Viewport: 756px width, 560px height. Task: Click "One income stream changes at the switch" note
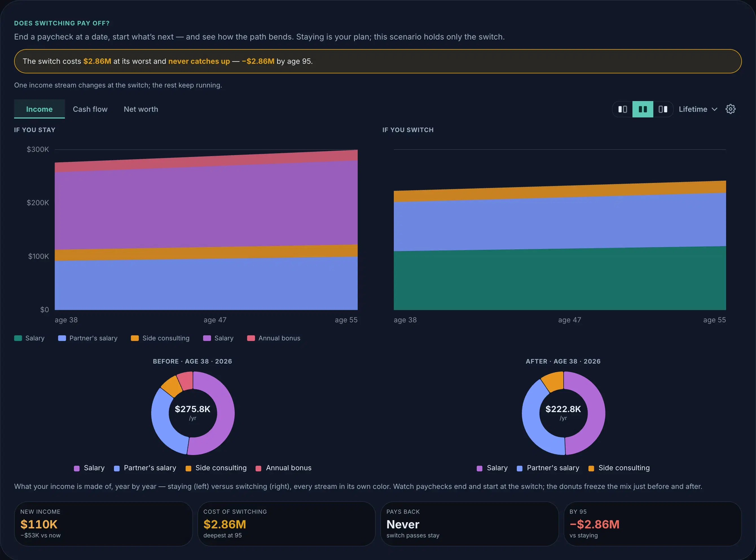pos(118,85)
